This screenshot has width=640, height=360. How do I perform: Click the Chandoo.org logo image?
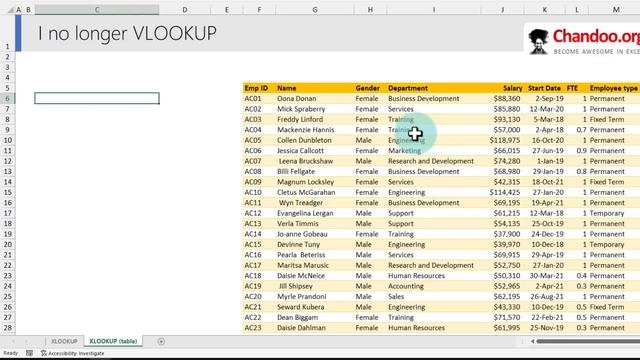click(583, 41)
